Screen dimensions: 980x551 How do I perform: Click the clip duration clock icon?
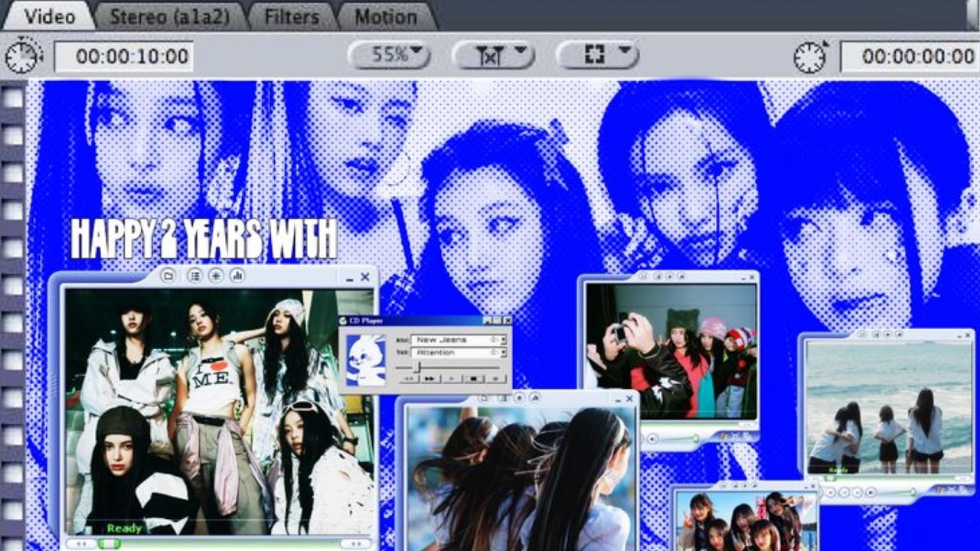22,56
